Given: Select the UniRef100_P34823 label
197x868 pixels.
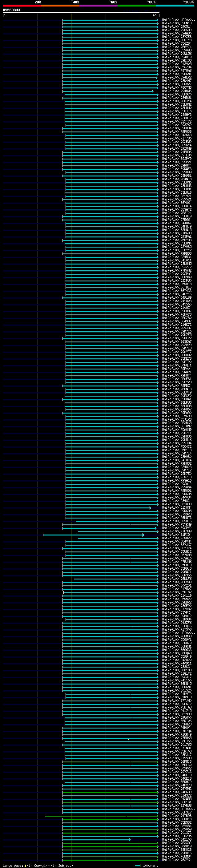Looking at the screenshot, I should point(177,467).
